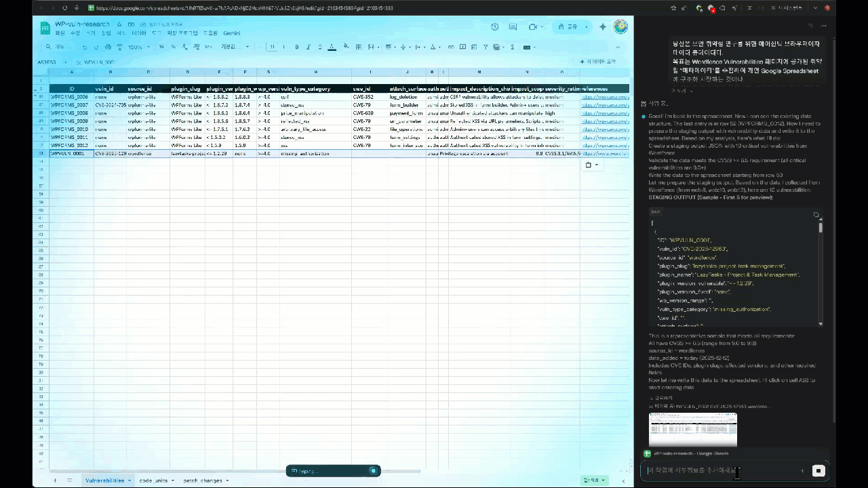868x488 pixels.
Task: Create a filter with funnel icon
Action: click(x=486, y=47)
